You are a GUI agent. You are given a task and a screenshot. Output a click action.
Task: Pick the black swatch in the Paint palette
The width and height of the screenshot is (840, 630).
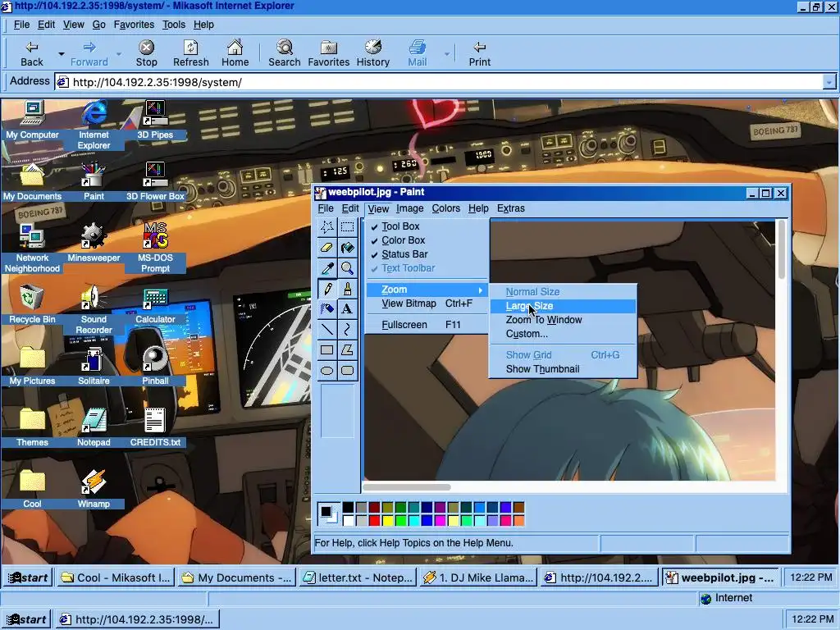click(348, 507)
